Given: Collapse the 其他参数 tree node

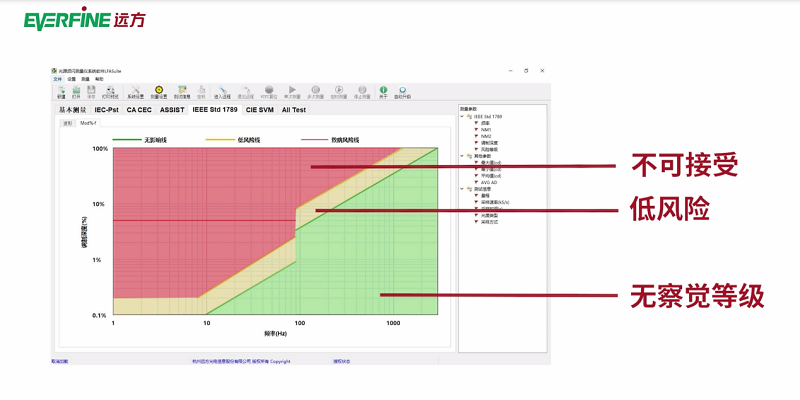Looking at the screenshot, I should click(463, 156).
